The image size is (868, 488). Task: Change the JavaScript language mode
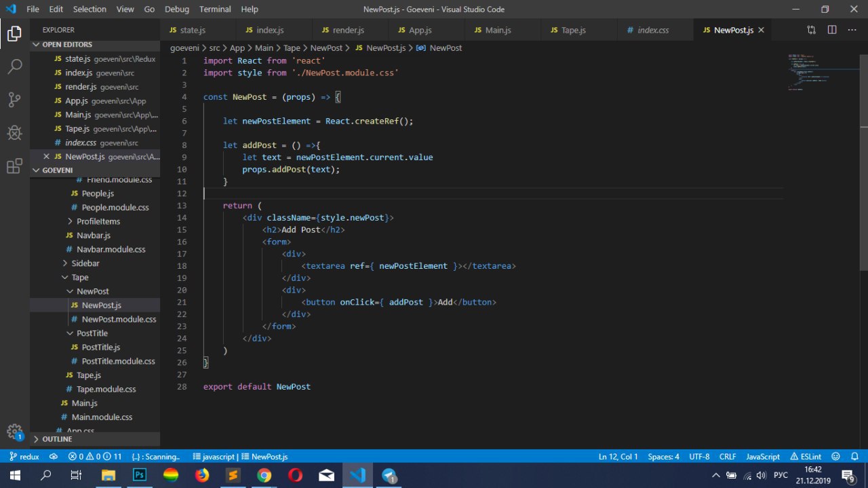(763, 457)
